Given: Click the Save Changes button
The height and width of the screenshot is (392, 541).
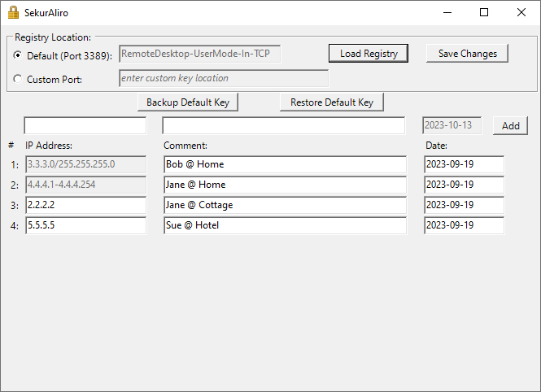Looking at the screenshot, I should (x=467, y=54).
